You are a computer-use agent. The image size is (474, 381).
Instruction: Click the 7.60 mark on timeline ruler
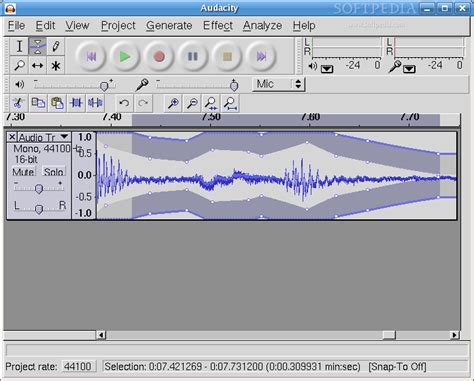tap(310, 117)
